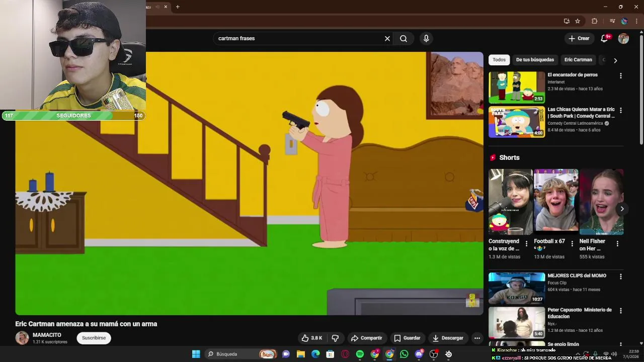
Task: Open OBS Studio from the taskbar
Action: pyautogui.click(x=434, y=354)
